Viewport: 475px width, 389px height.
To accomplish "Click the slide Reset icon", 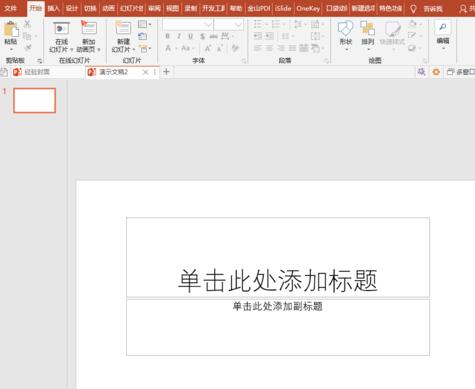I will point(143,36).
